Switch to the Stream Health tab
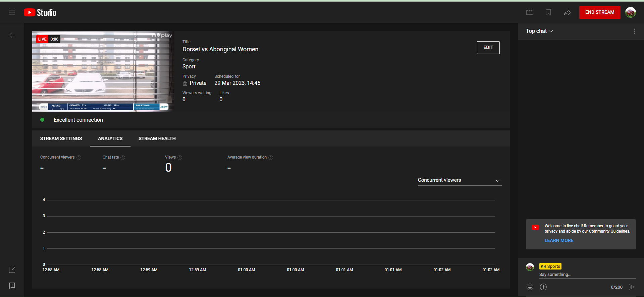Viewport: 644px width, 297px height. coord(157,138)
